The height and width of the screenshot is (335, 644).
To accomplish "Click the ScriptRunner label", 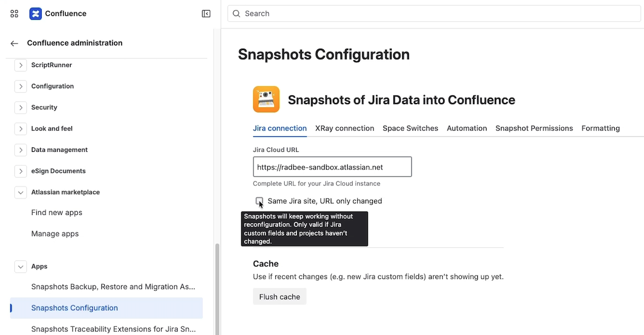I will [52, 65].
